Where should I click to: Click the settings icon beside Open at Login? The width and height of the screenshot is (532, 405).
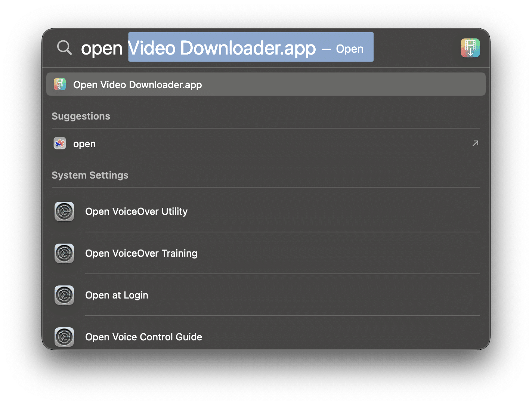64,295
